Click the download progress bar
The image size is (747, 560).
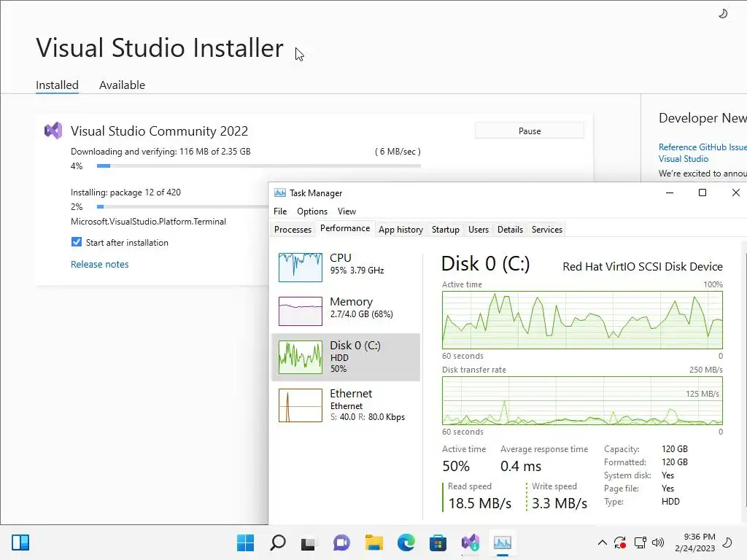[x=259, y=166]
